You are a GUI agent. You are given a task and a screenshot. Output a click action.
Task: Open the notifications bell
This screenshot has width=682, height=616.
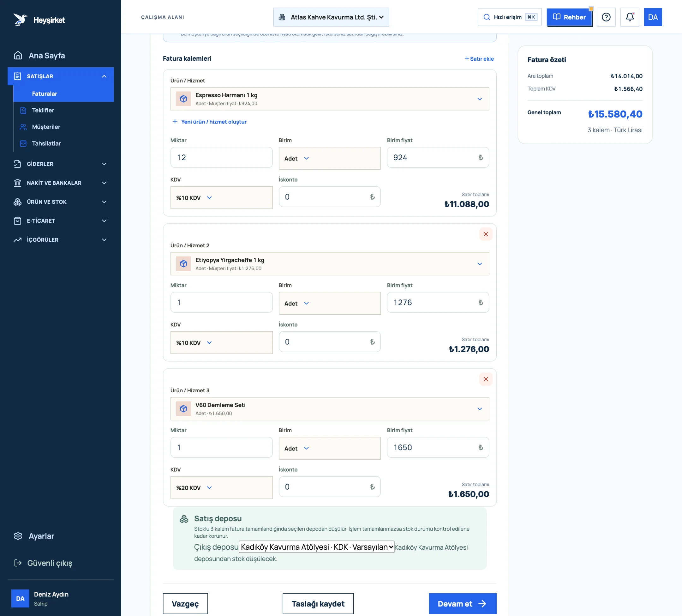[x=630, y=17]
